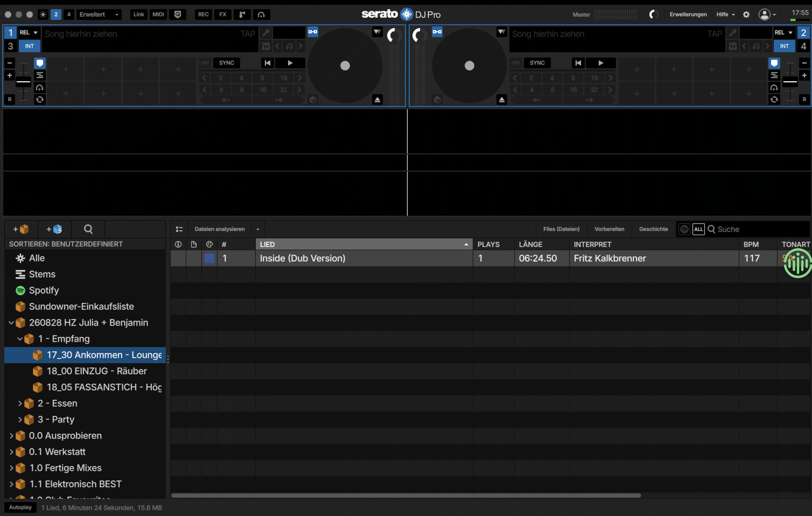Toggle SYNC on deck 1
Image resolution: width=812 pixels, height=516 pixels.
coord(227,63)
